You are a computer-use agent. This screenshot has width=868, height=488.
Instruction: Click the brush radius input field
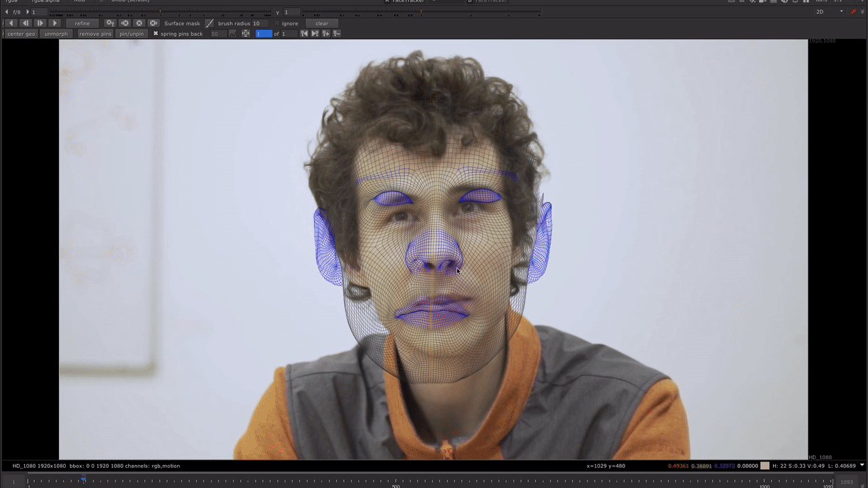260,23
